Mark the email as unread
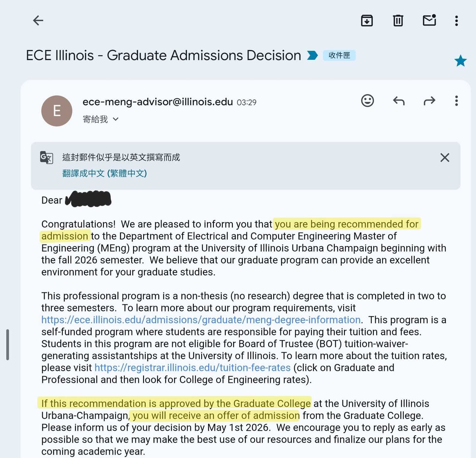476x458 pixels. click(x=429, y=20)
